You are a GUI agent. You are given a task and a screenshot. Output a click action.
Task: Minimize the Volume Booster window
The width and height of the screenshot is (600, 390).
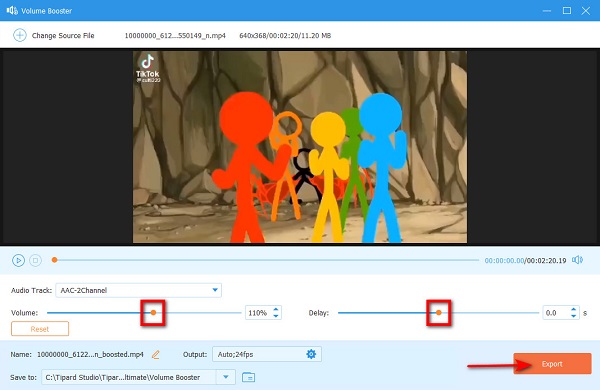(x=547, y=11)
